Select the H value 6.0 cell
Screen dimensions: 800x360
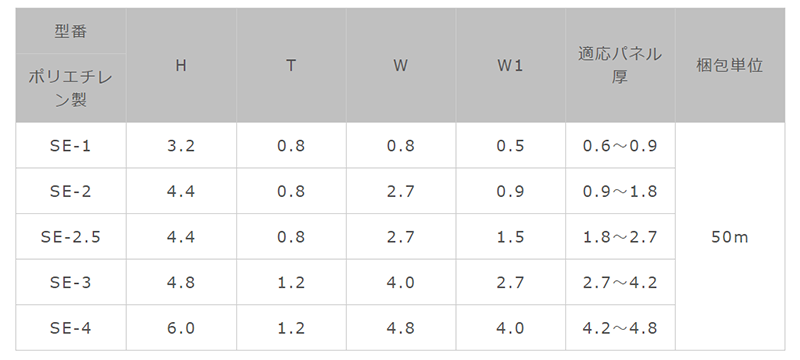tap(181, 328)
